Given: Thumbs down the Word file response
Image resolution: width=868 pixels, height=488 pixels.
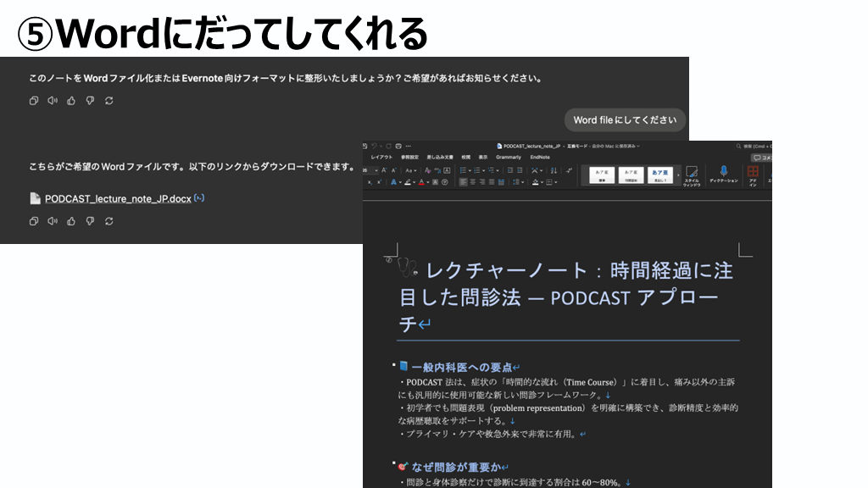Looking at the screenshot, I should click(90, 221).
